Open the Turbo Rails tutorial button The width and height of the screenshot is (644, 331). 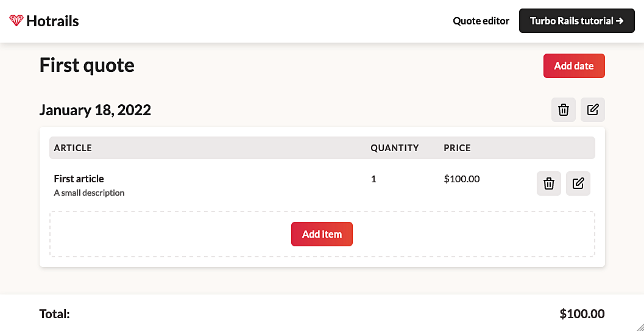click(576, 21)
